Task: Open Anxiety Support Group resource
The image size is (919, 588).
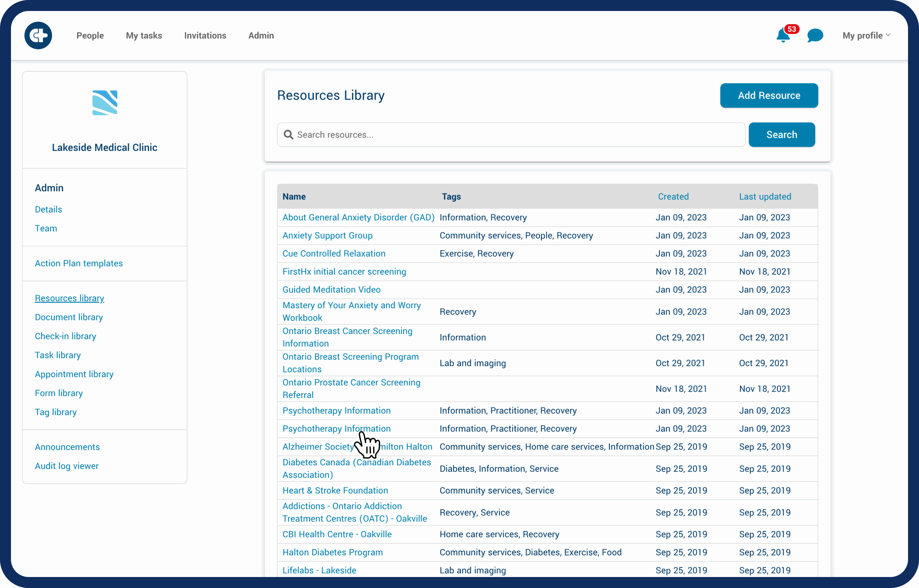Action: (x=328, y=235)
